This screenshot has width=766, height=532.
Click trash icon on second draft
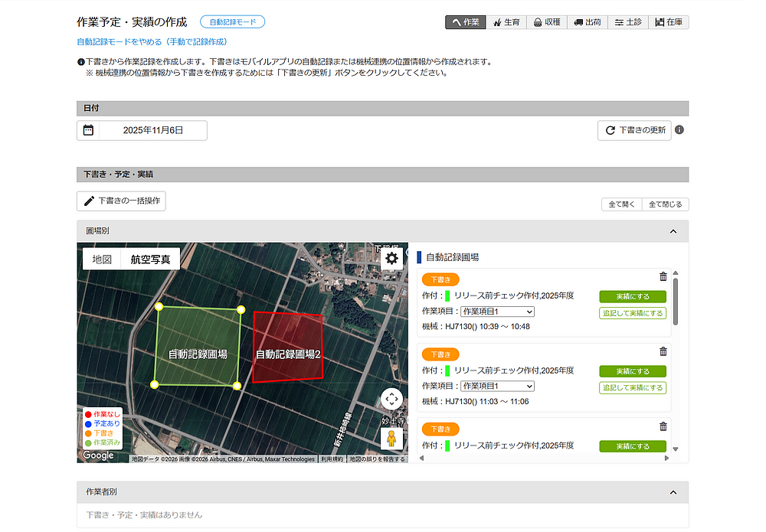point(663,351)
